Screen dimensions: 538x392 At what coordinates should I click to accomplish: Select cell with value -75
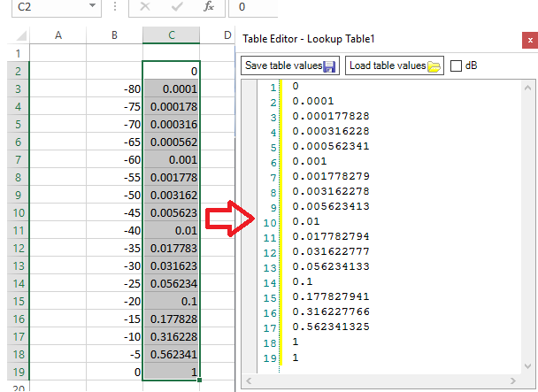[114, 107]
